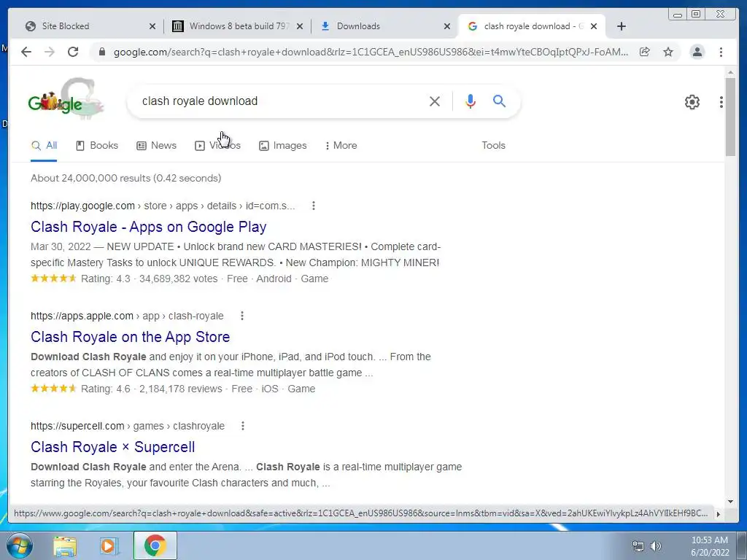Open Clash Royale × Supercell link
Viewport: 747px width, 560px height.
pos(112,447)
